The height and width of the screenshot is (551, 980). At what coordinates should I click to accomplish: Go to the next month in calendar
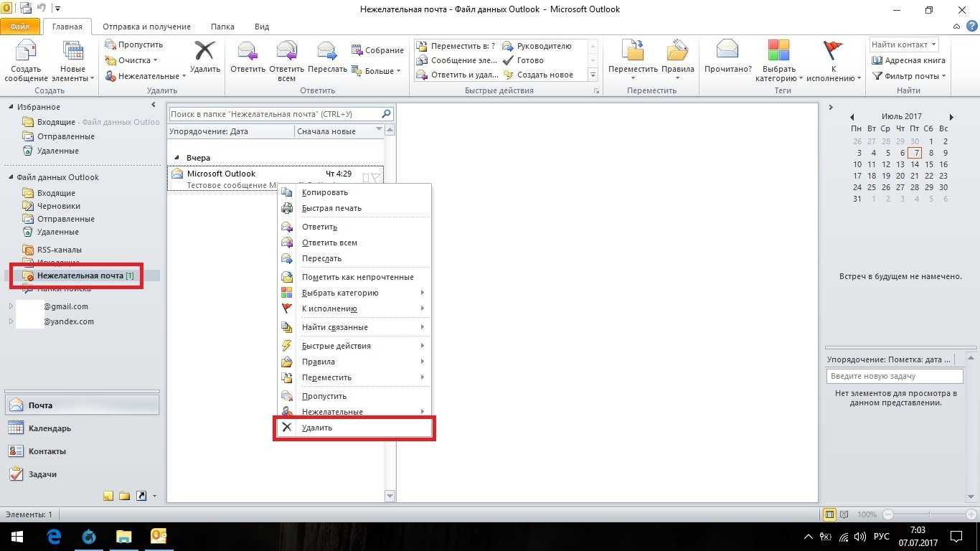[951, 117]
